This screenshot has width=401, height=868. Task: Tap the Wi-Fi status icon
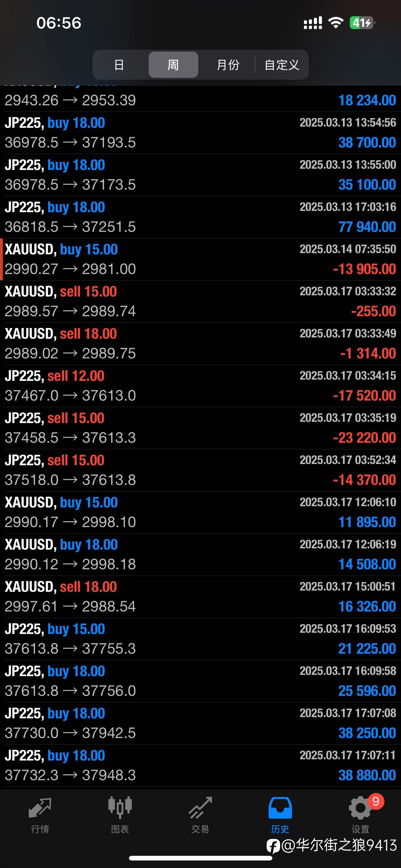tap(336, 23)
